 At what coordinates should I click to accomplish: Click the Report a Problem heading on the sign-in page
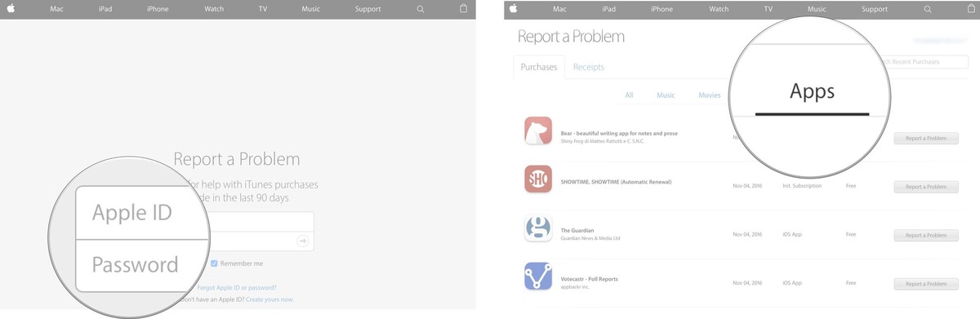click(x=237, y=159)
